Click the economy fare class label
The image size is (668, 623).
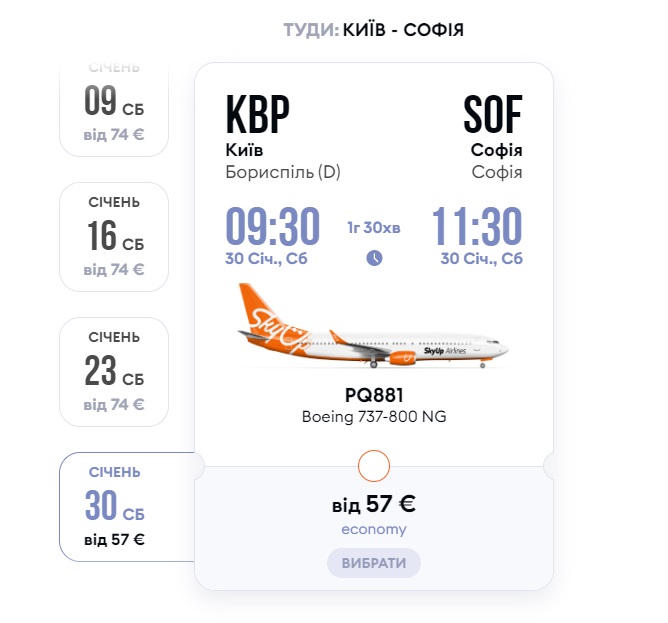374,529
